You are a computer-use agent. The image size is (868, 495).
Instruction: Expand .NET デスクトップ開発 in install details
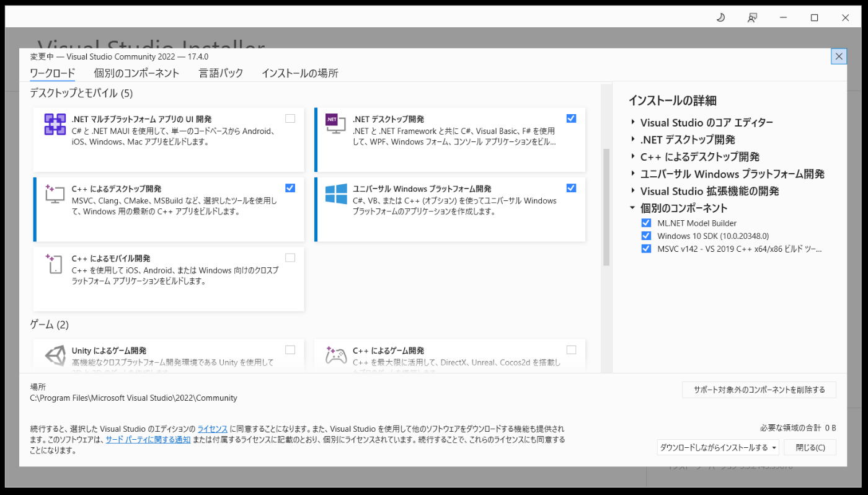tap(633, 140)
